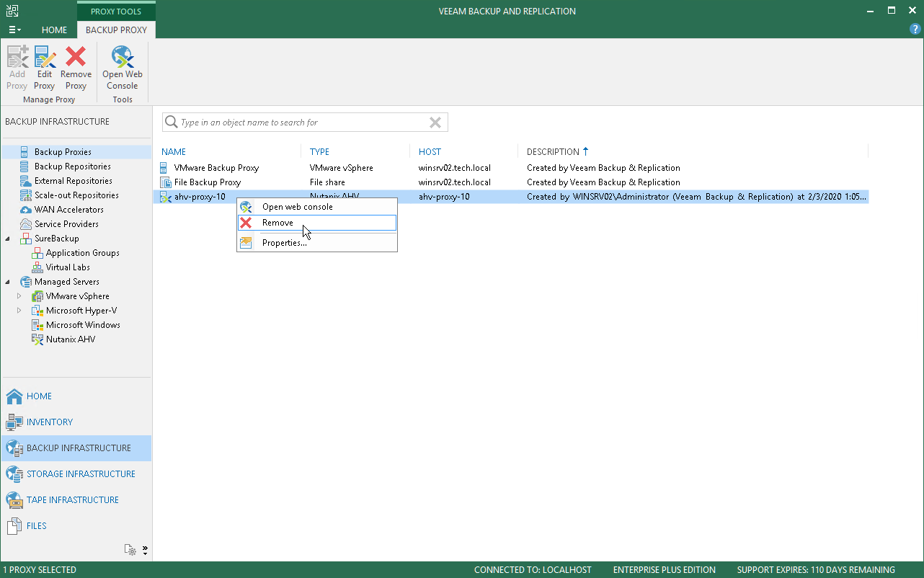
Task: Choose Remove in the context menu
Action: (x=317, y=223)
